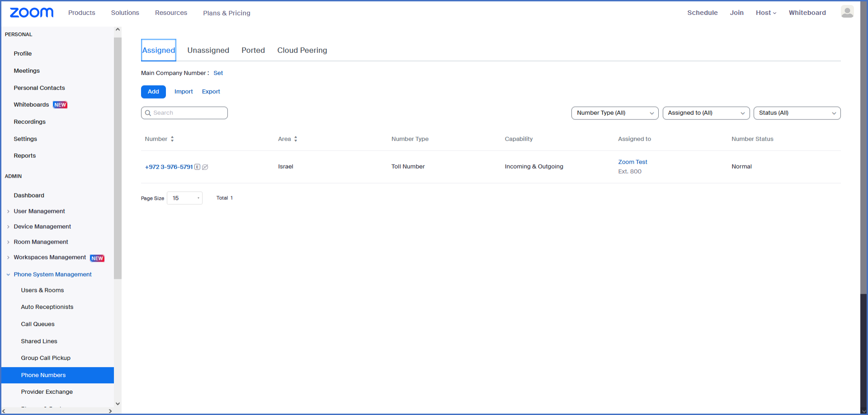Open the Number Type (All) filter dropdown
This screenshot has height=415, width=868.
pos(615,113)
